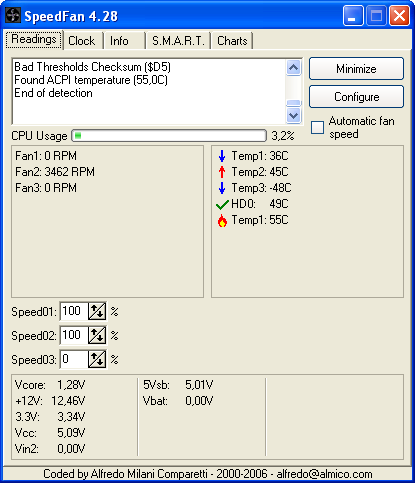This screenshot has height=483, width=415.
Task: Click the SpeedFan fan icon in title bar
Action: pos(13,16)
